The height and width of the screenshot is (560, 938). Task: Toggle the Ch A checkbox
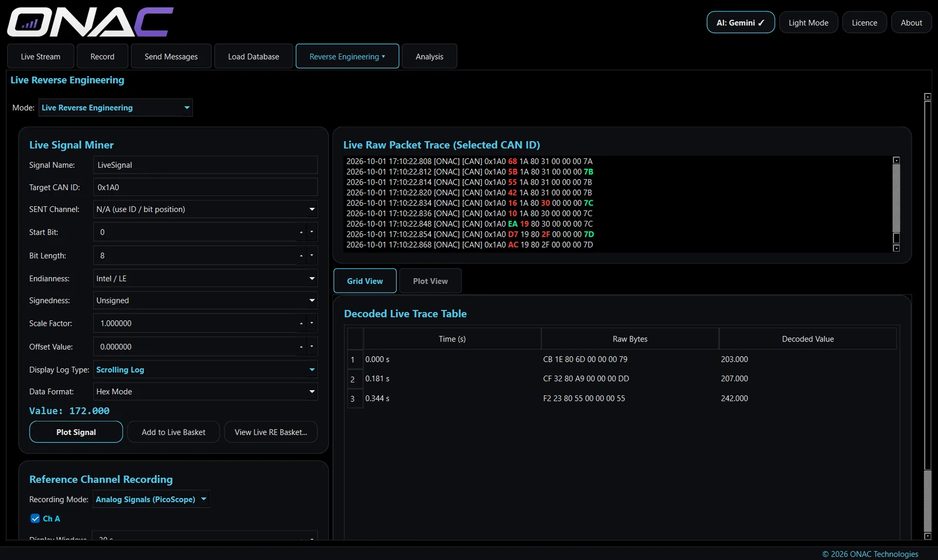click(x=35, y=518)
